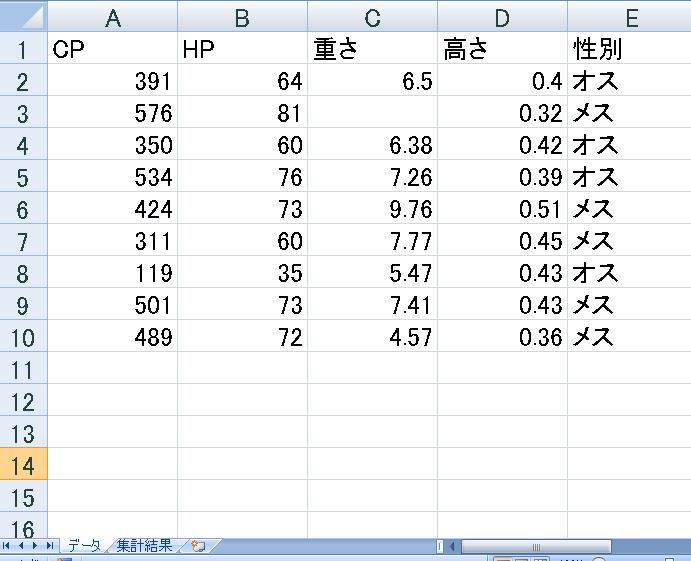Click the tab bar split handle
691x561 pixels.
[x=439, y=546]
